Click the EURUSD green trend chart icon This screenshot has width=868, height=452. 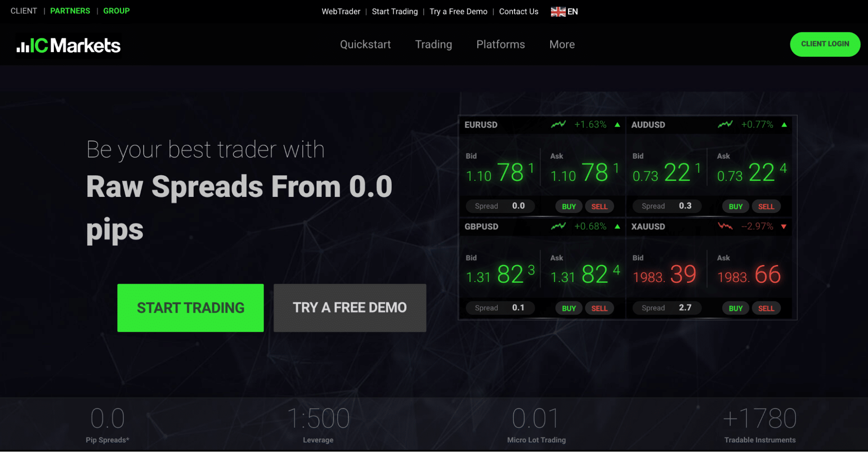click(x=558, y=124)
